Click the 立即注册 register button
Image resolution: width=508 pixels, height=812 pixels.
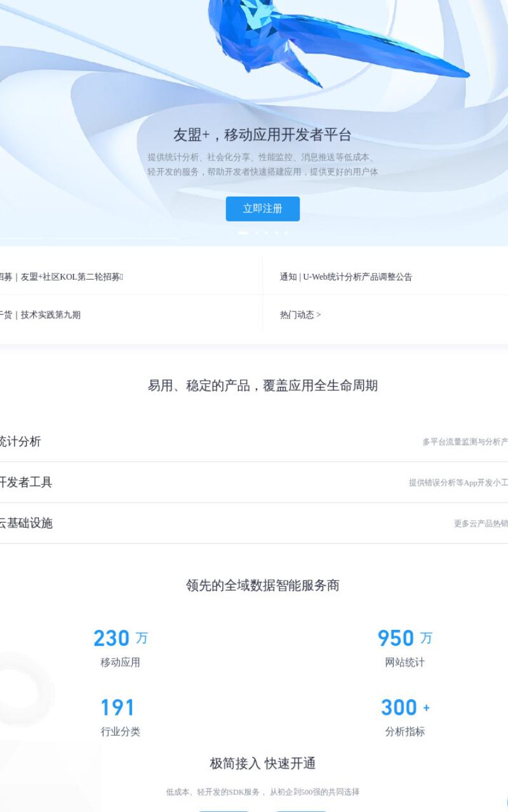(262, 209)
